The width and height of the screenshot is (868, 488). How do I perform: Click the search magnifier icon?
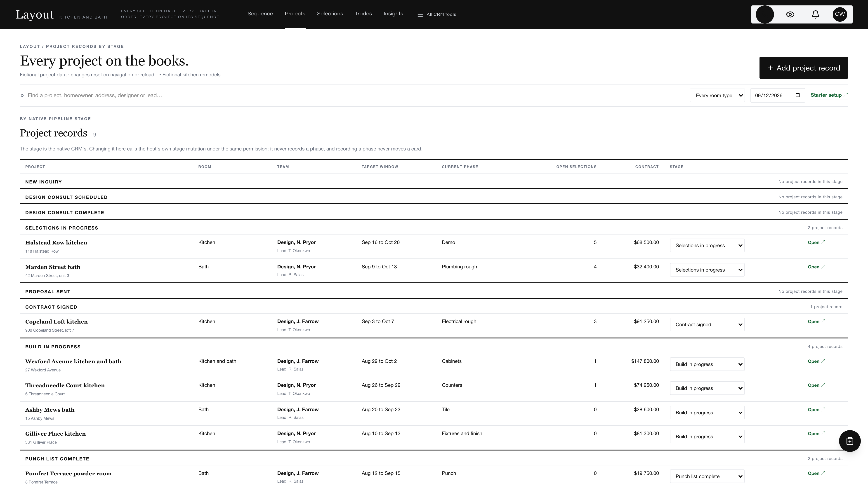coord(22,96)
